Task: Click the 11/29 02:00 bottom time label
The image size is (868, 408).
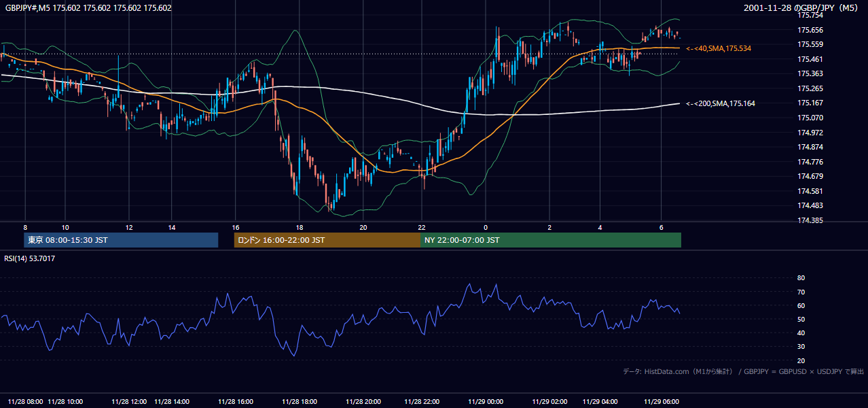Action: [549, 402]
